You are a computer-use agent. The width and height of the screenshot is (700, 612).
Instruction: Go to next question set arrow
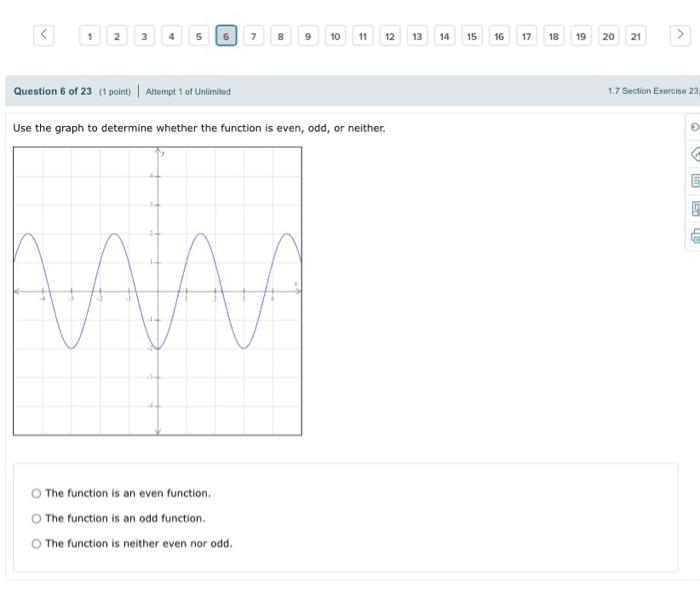[x=680, y=35]
